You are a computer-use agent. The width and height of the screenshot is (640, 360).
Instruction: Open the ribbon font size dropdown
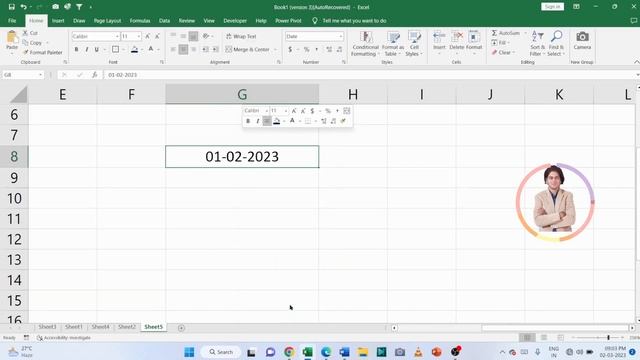pos(139,36)
